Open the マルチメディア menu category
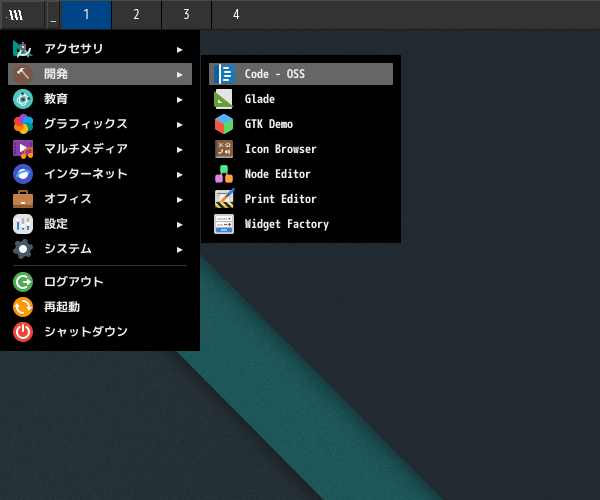 [86, 149]
